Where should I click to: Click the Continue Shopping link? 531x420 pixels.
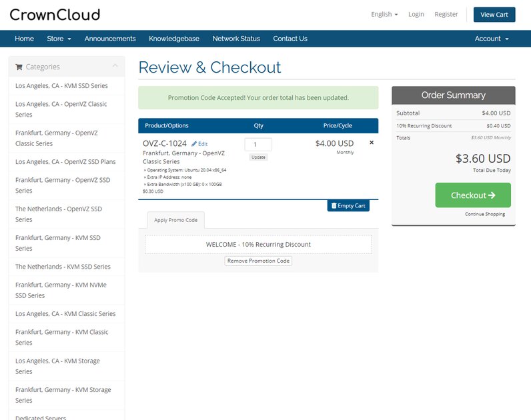pyautogui.click(x=485, y=214)
